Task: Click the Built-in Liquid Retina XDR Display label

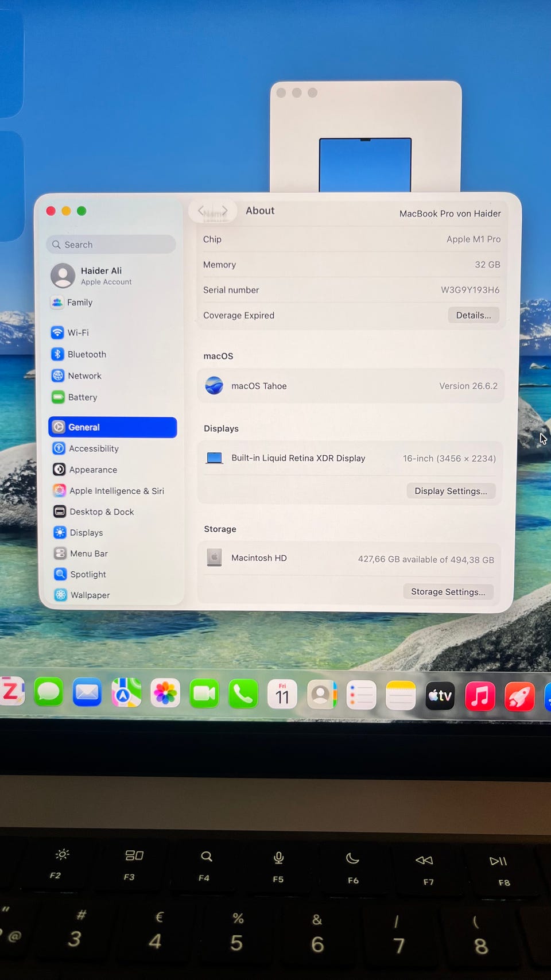Action: tap(298, 458)
